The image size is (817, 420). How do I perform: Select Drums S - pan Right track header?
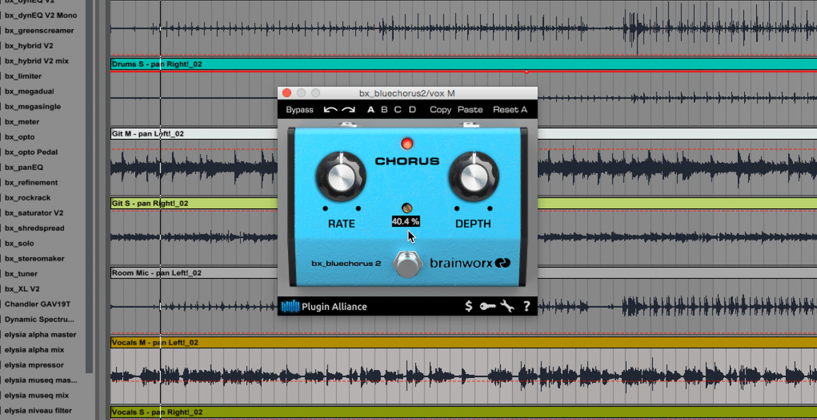[464, 64]
